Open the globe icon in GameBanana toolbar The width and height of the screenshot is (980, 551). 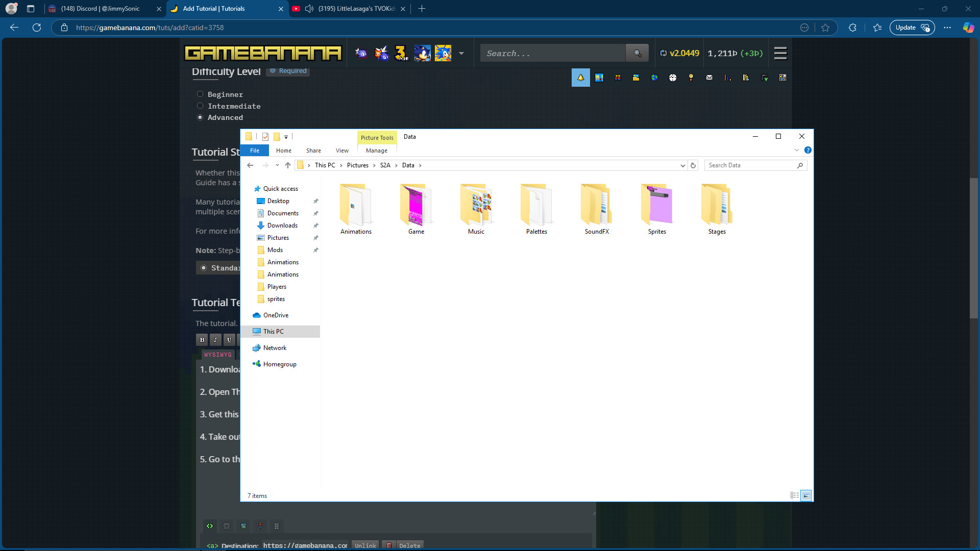pyautogui.click(x=654, y=78)
